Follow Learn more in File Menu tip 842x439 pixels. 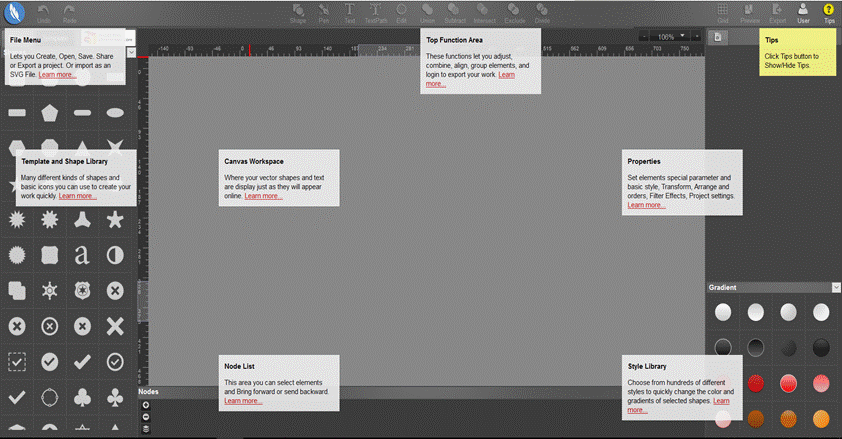[57, 75]
